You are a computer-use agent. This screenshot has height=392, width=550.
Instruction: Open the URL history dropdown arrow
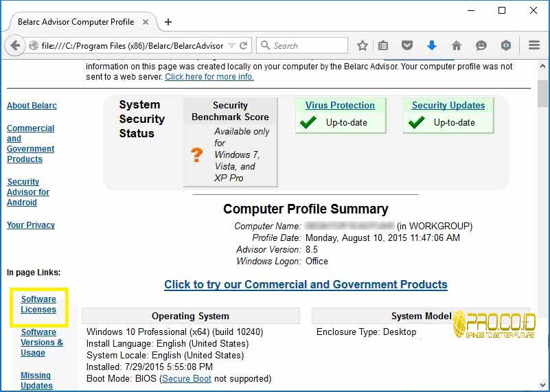point(231,45)
